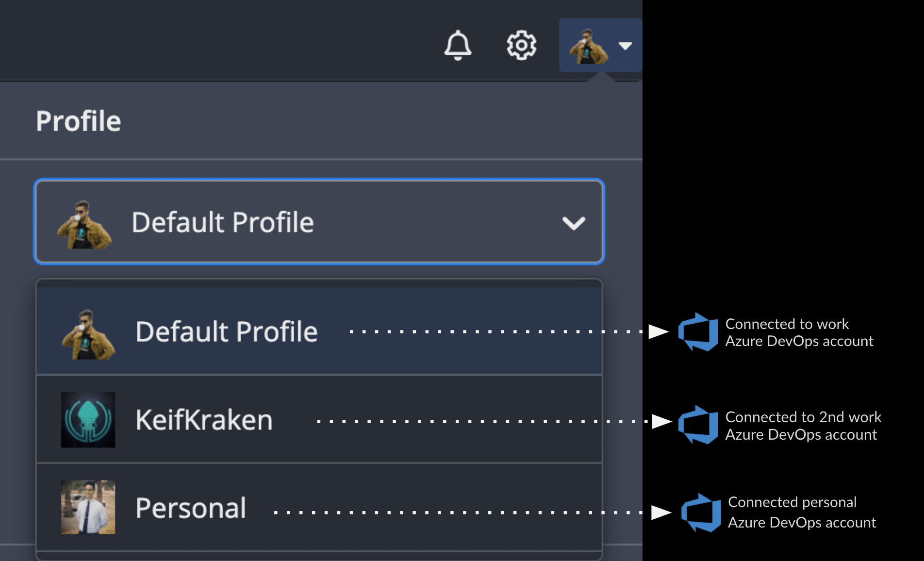Open the Default Profile combo box
Viewport: 924px width, 561px height.
(x=319, y=222)
